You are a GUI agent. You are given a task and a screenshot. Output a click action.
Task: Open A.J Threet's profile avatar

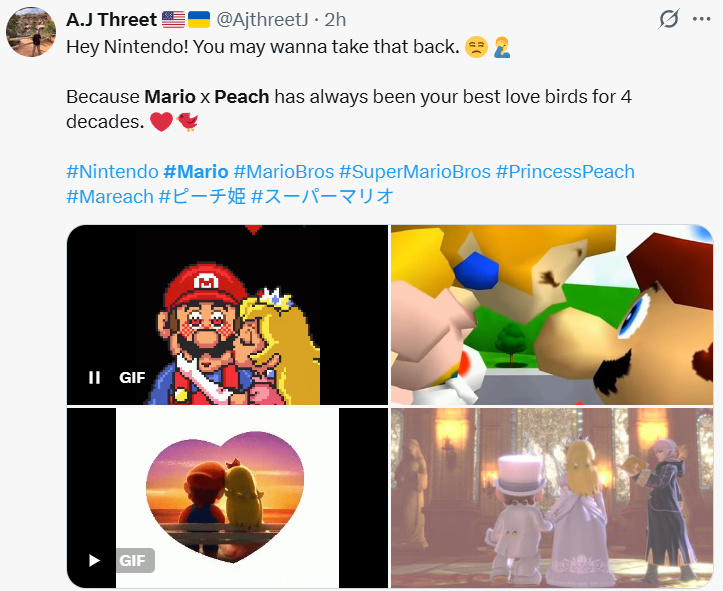click(x=31, y=32)
